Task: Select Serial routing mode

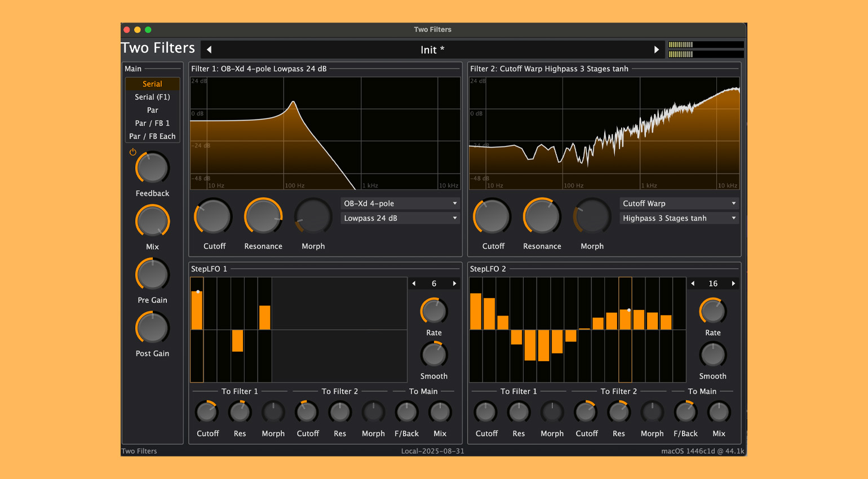Action: 152,84
